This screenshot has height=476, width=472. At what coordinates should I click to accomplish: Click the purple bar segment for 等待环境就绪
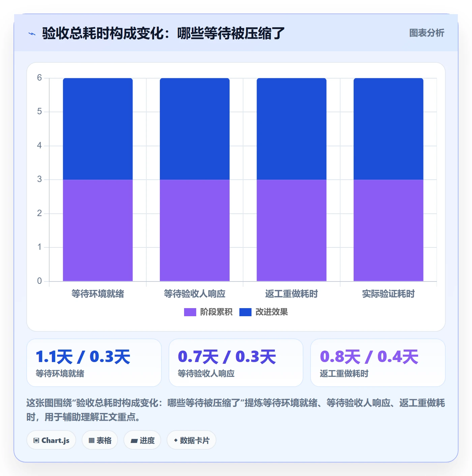pos(98,230)
